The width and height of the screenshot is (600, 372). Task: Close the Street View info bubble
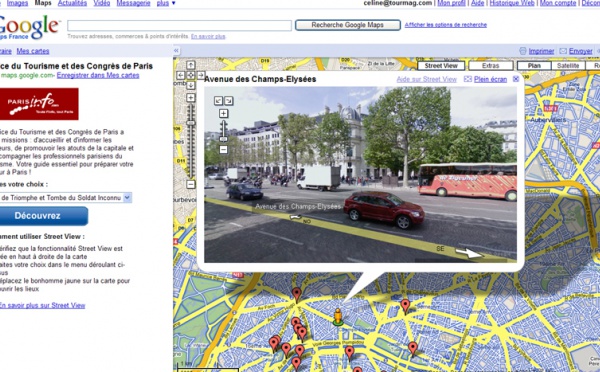[516, 79]
